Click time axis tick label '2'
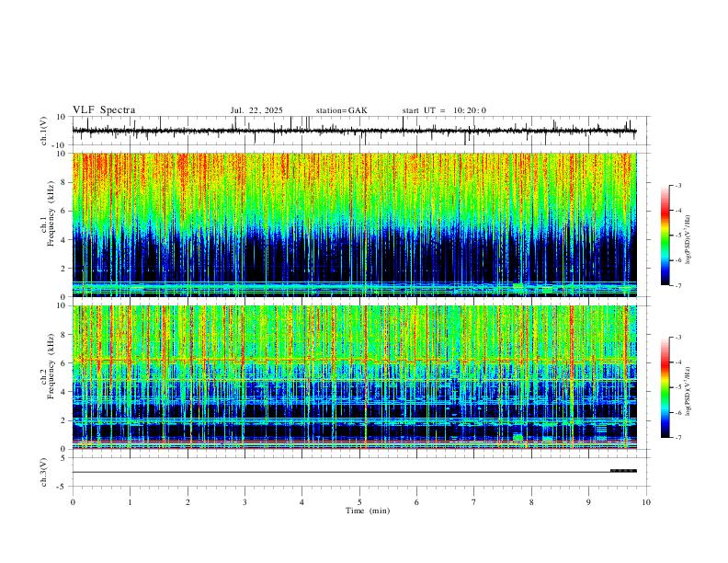 tap(188, 502)
